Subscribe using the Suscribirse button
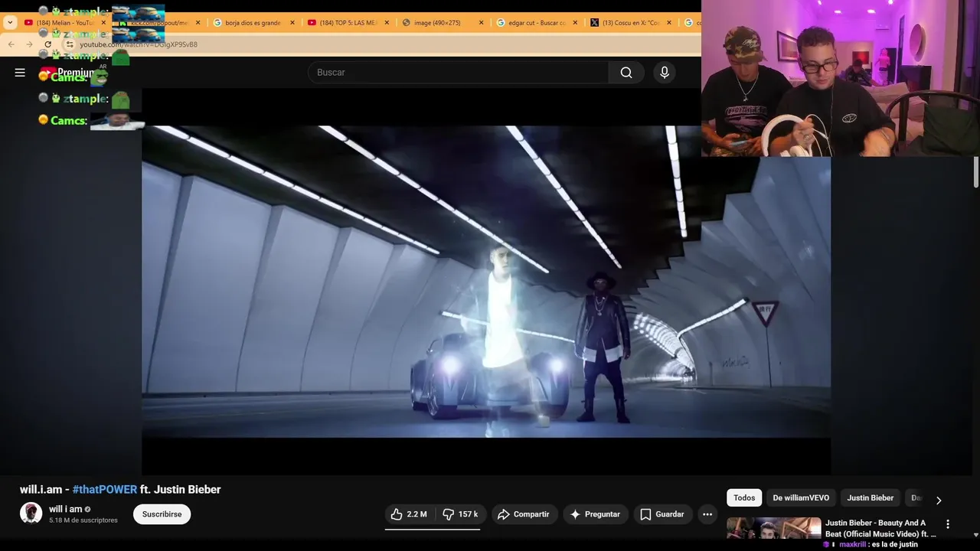Viewport: 980px width, 551px height. (162, 514)
